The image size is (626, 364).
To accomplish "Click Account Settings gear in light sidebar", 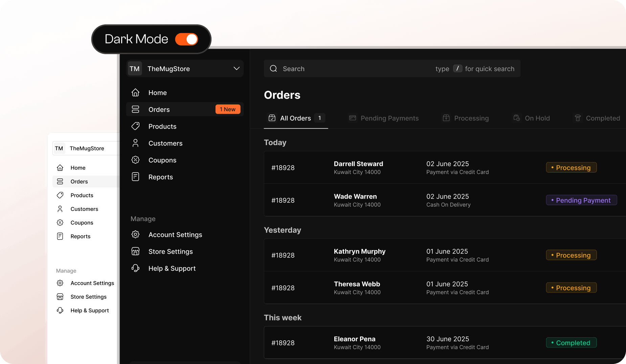I will tap(60, 283).
